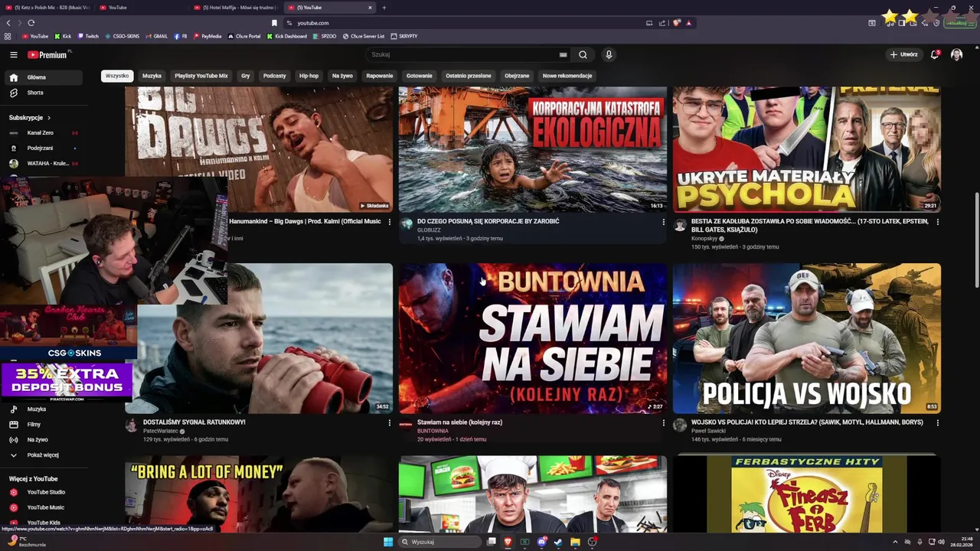Select the Ostatnio przesłane chip

pos(469,76)
